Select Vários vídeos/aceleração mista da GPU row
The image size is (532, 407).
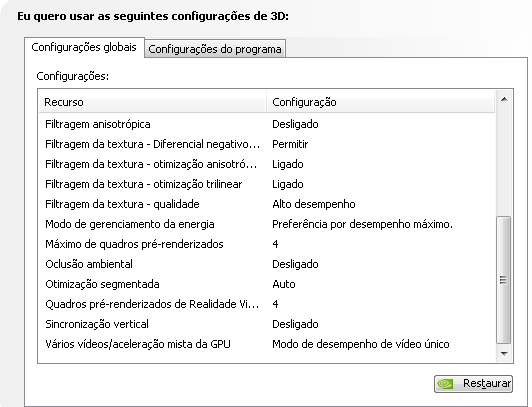(267, 344)
